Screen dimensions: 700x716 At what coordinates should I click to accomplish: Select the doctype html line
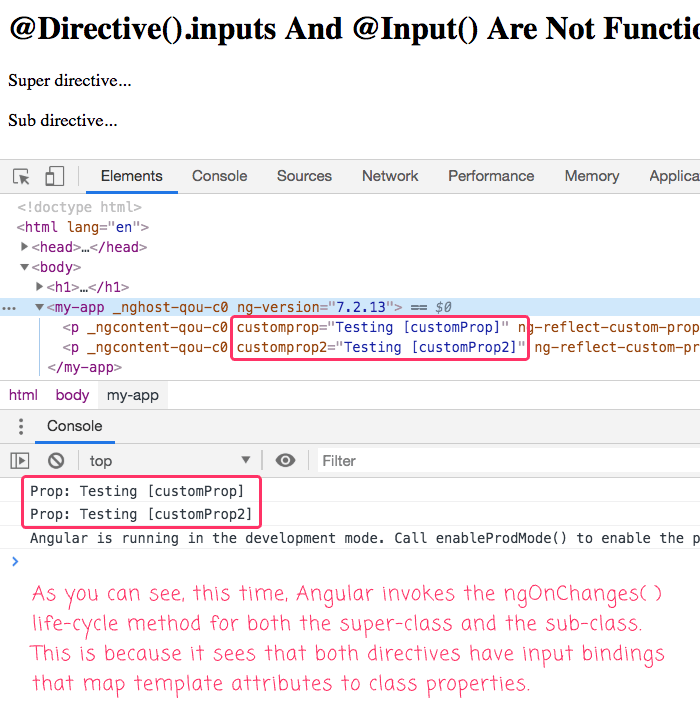click(x=79, y=207)
